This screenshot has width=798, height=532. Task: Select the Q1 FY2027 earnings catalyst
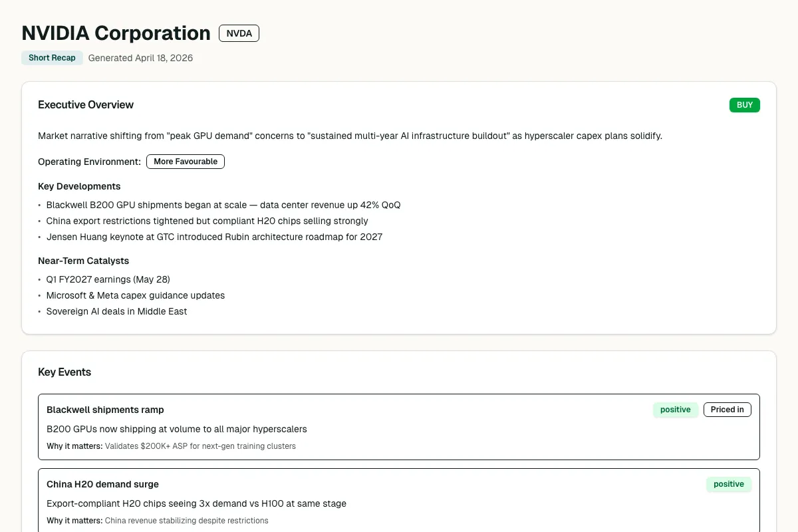tap(108, 279)
